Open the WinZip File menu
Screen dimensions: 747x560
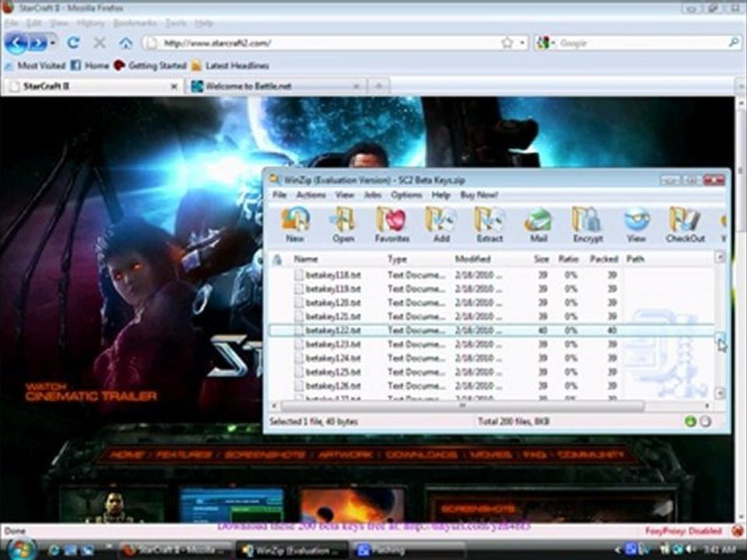[x=279, y=194]
